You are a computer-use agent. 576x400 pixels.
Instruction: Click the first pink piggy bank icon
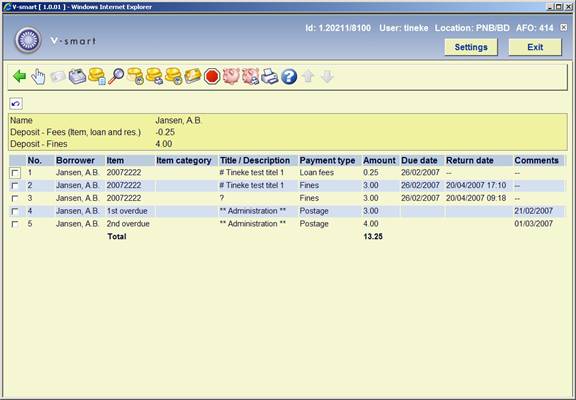click(x=231, y=76)
